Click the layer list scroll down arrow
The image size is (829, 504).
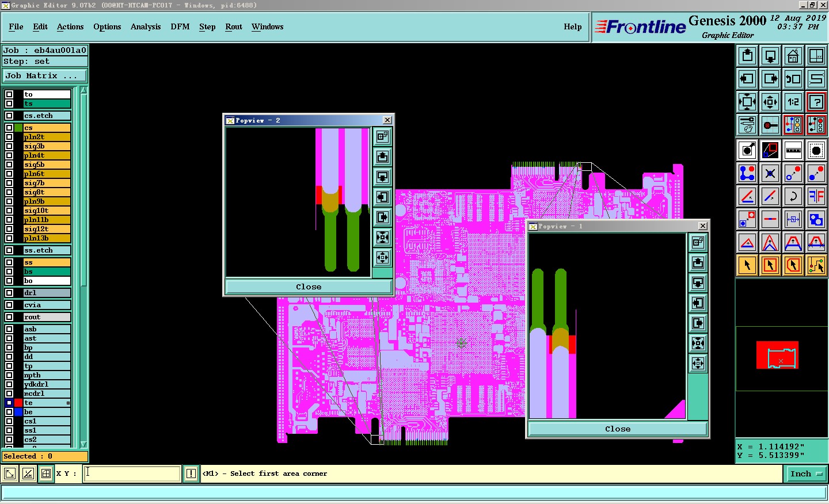coord(83,444)
